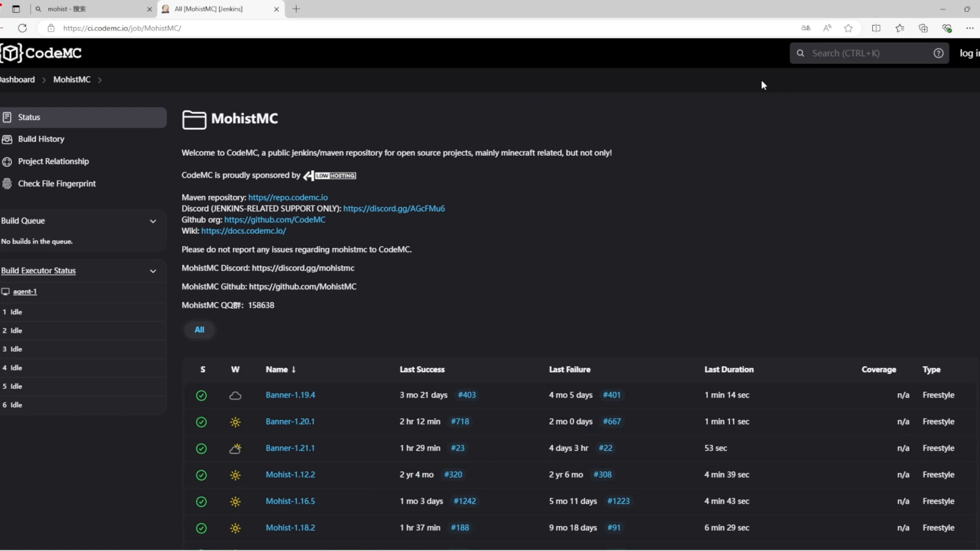This screenshot has height=551, width=980.
Task: Click the sunny weather icon for Banner-1.20.1
Action: (x=236, y=422)
